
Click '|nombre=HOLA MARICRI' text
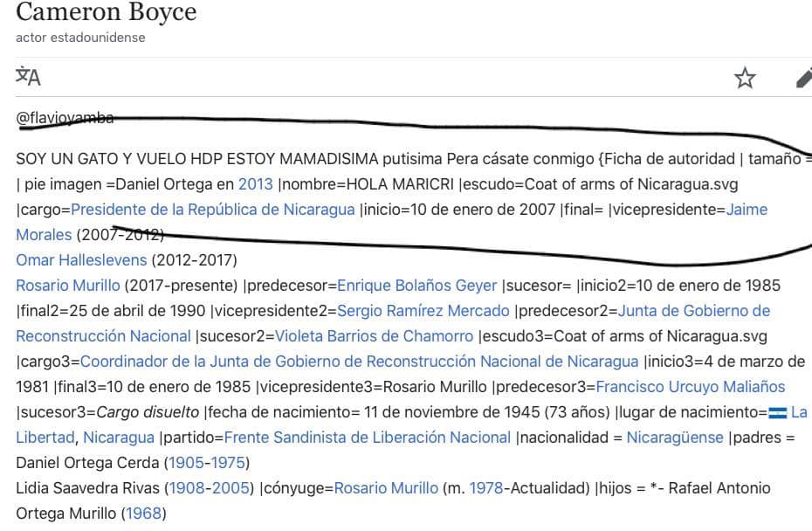(x=366, y=184)
